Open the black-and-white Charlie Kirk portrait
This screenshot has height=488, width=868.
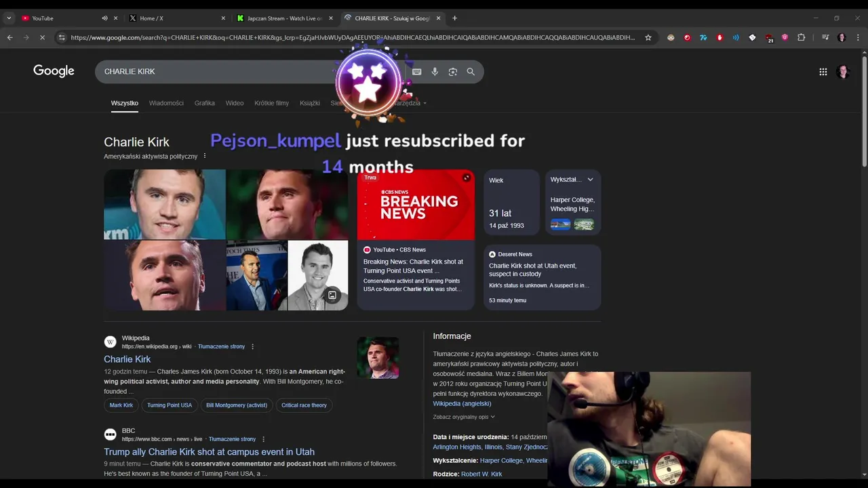pos(318,275)
